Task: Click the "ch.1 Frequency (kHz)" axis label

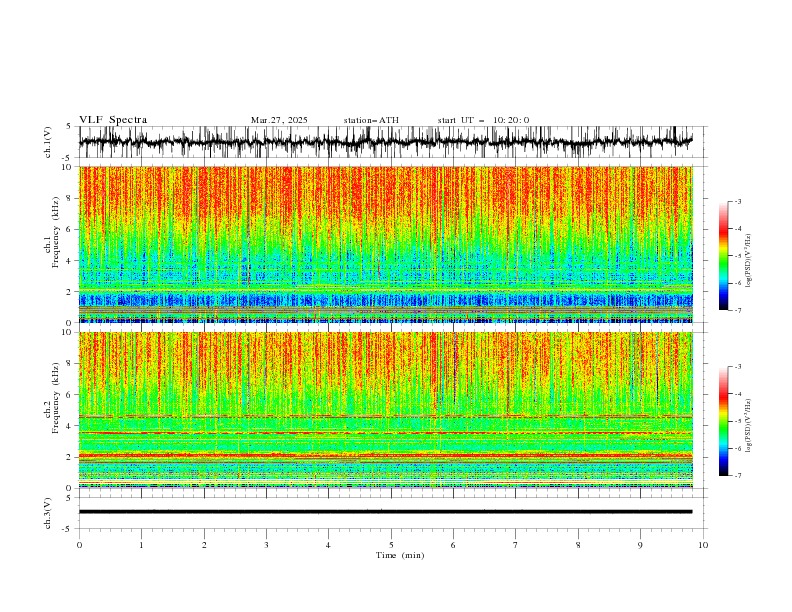Action: (x=52, y=232)
